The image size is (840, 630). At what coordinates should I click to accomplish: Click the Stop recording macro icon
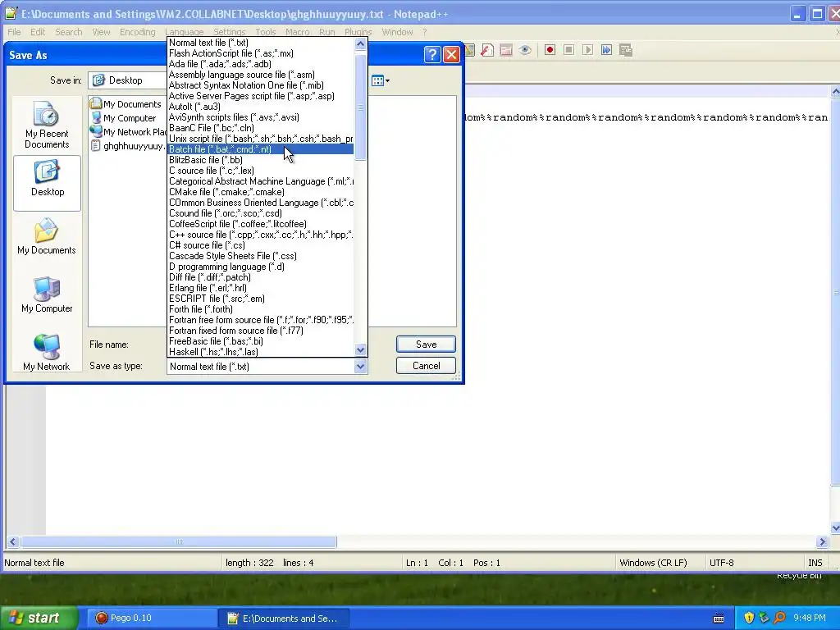pyautogui.click(x=569, y=50)
